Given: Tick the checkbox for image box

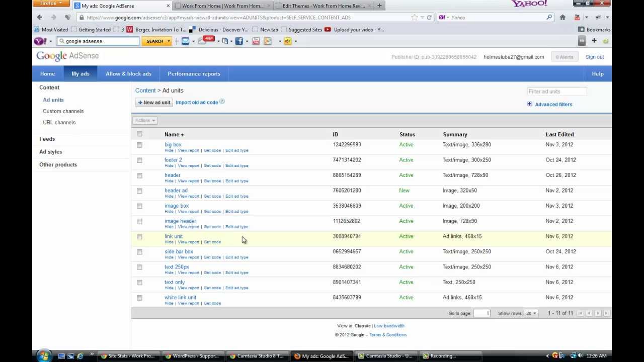Looking at the screenshot, I should point(139,206).
